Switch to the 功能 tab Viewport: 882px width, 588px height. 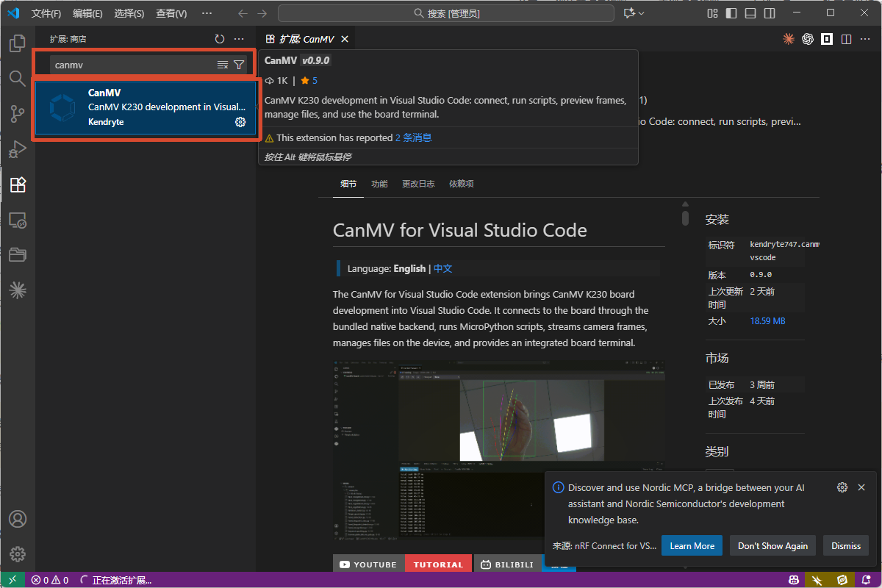pyautogui.click(x=379, y=184)
